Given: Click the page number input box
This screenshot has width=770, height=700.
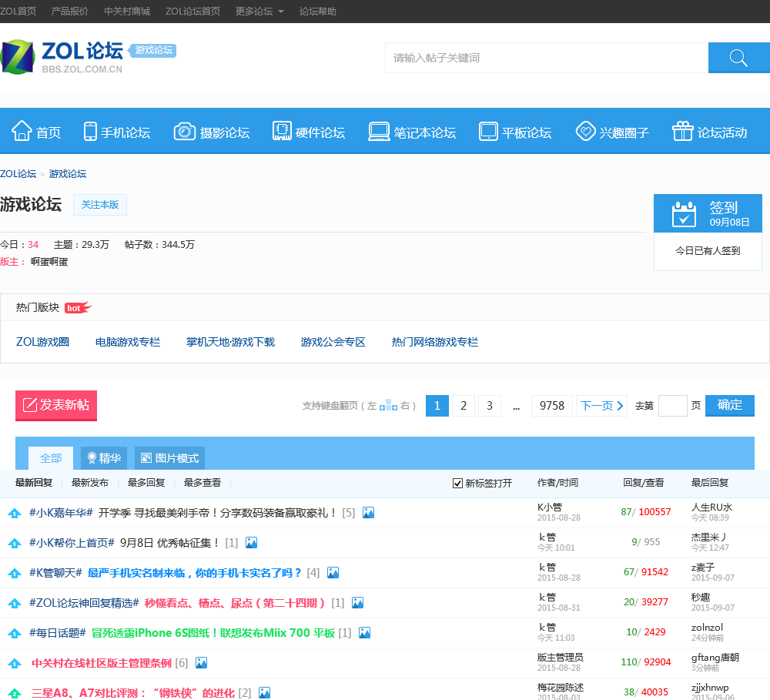Looking at the screenshot, I should (x=672, y=406).
